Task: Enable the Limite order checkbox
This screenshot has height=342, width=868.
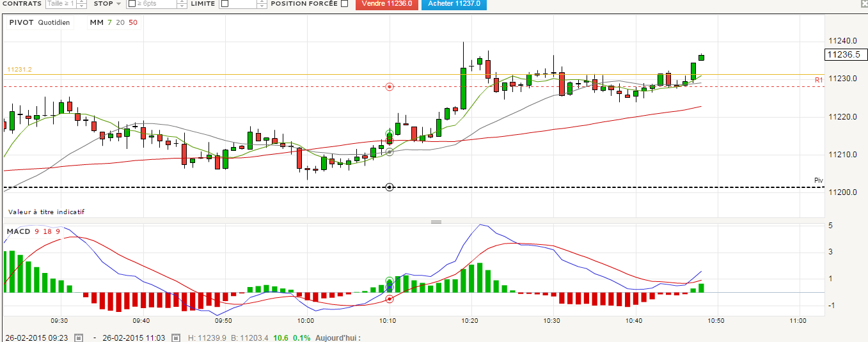Action: coord(225,4)
